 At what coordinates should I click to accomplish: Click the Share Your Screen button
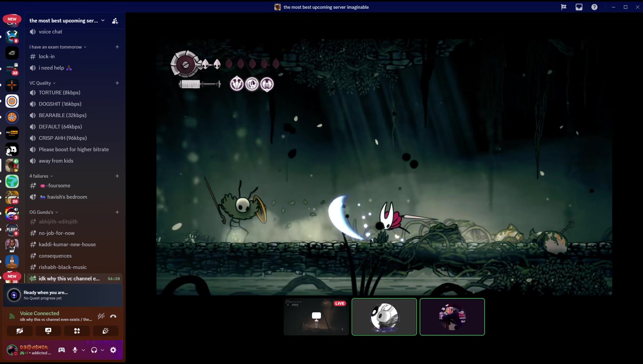click(48, 331)
